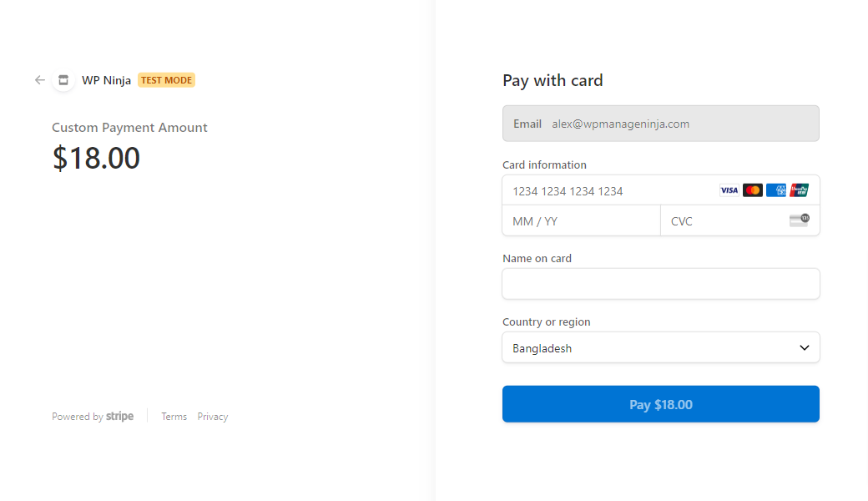Click the WP Ninja merchant name
The image size is (868, 501).
click(106, 80)
